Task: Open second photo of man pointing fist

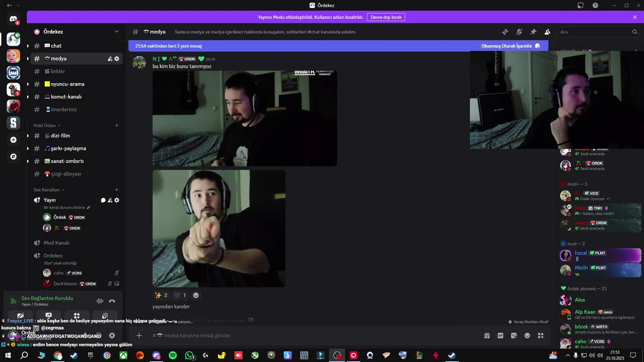Action: (x=219, y=228)
